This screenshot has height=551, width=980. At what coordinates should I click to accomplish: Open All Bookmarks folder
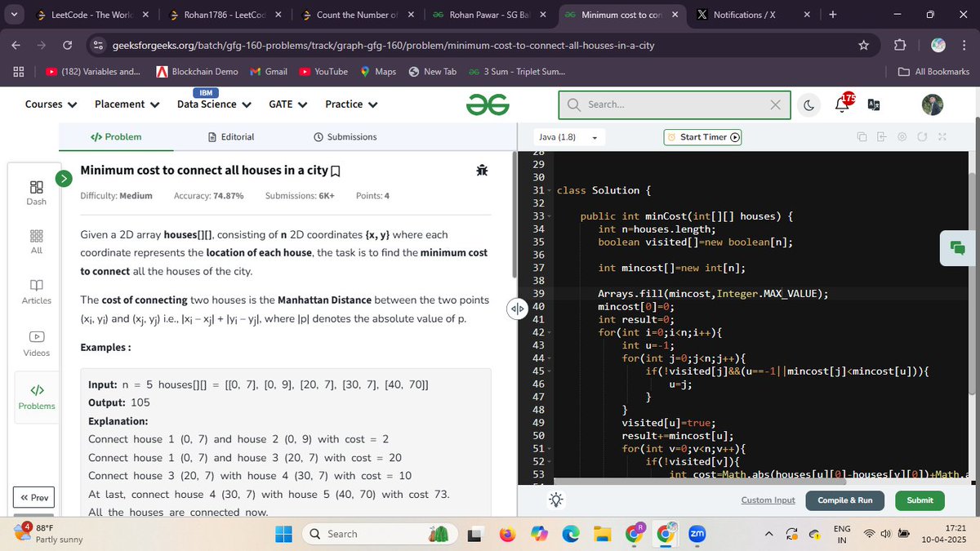pos(933,72)
